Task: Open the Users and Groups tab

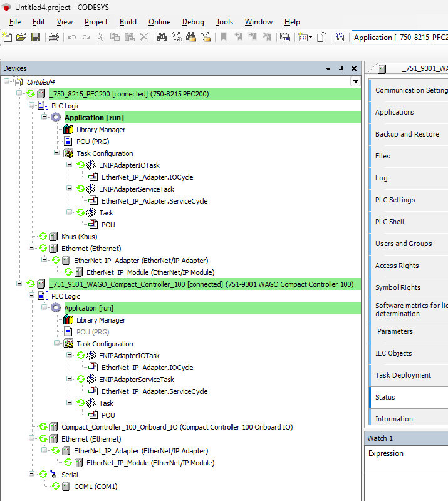Action: 409,244
